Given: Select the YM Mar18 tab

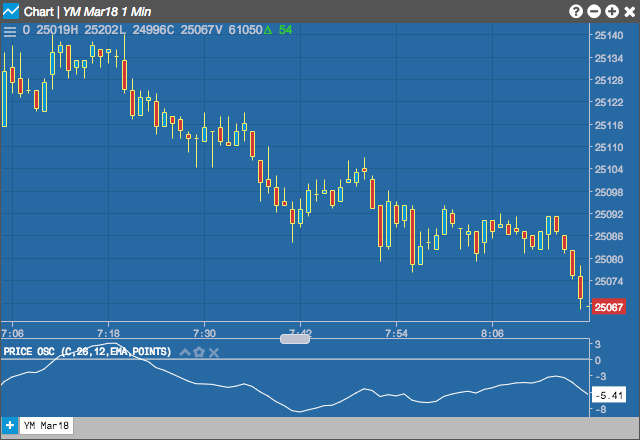Looking at the screenshot, I should click(46, 425).
